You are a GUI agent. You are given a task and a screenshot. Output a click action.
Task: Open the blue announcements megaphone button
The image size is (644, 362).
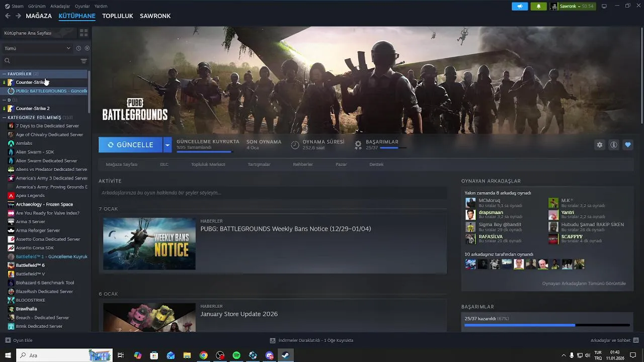(x=520, y=6)
